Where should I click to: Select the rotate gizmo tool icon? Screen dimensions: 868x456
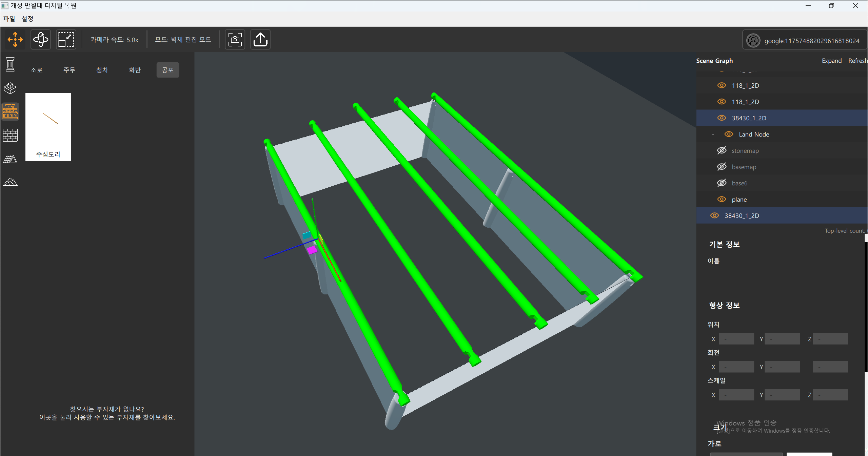41,40
